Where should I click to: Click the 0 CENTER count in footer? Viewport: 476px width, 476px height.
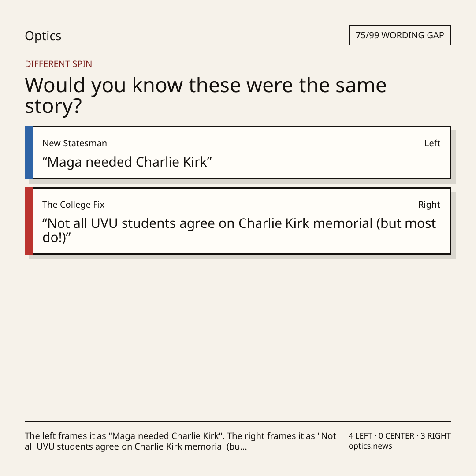click(396, 436)
